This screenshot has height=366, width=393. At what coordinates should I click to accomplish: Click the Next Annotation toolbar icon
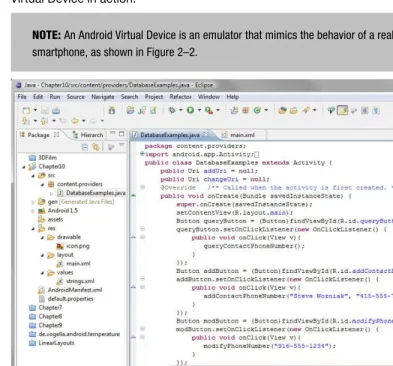tap(26, 121)
